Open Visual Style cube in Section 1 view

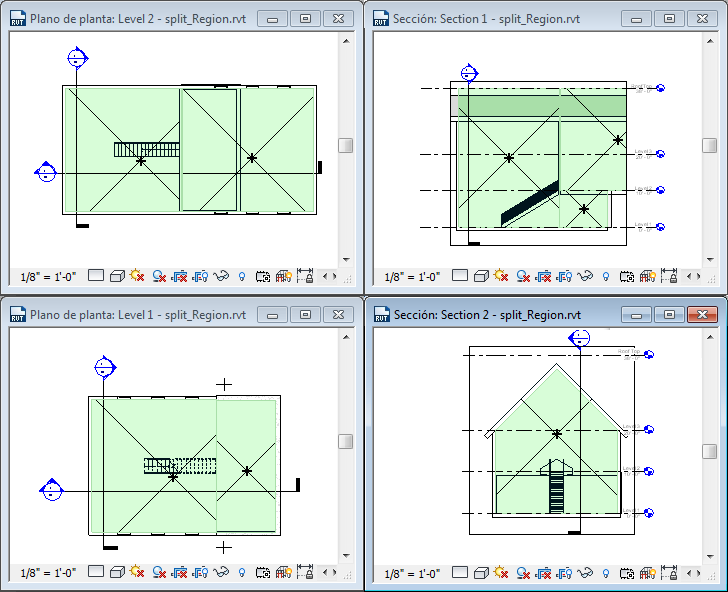481,276
